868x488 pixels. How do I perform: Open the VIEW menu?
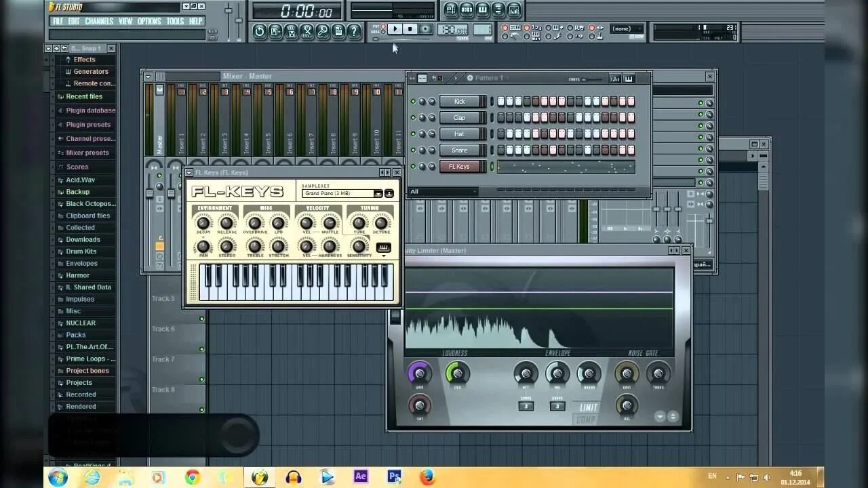(x=126, y=21)
